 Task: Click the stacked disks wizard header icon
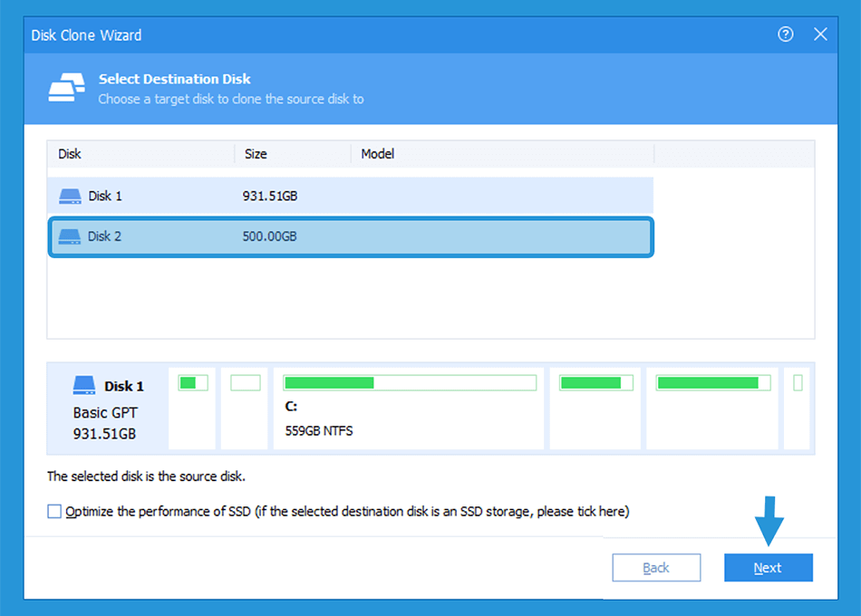click(67, 87)
